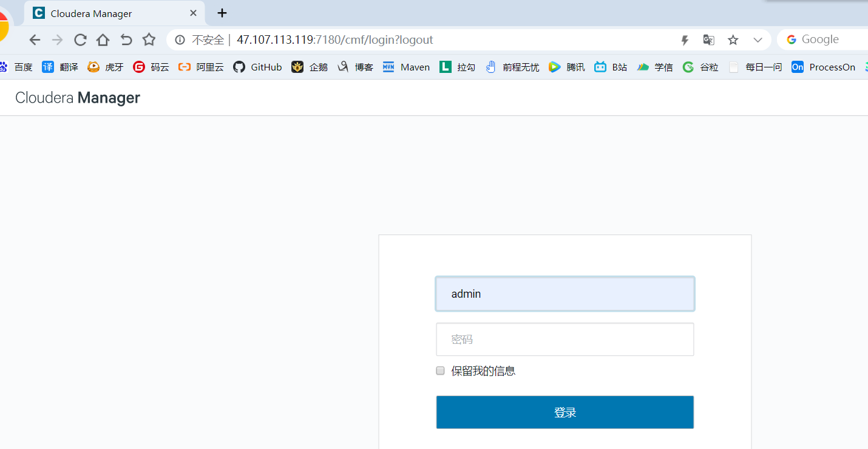Open the 博客 bookmark
The width and height of the screenshot is (868, 449).
point(355,67)
